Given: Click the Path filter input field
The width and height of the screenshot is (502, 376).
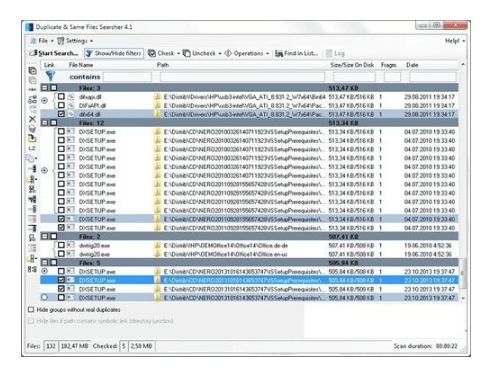Looking at the screenshot, I should [x=242, y=77].
